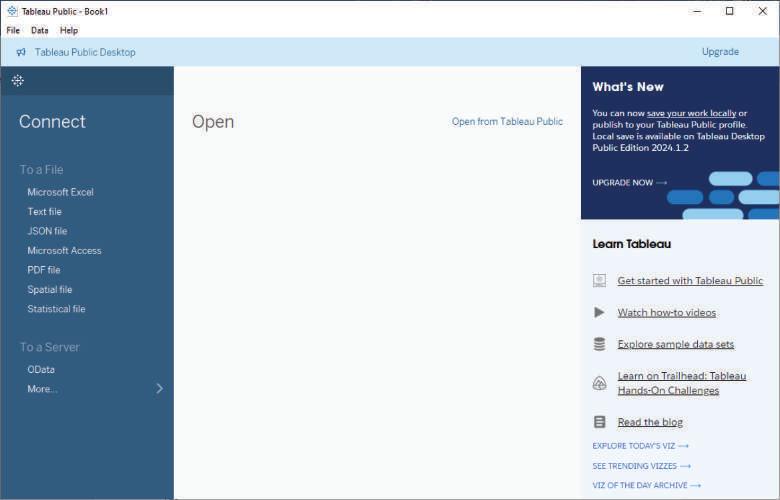The height and width of the screenshot is (500, 780).
Task: Expand More server connectors chevron
Action: 159,389
